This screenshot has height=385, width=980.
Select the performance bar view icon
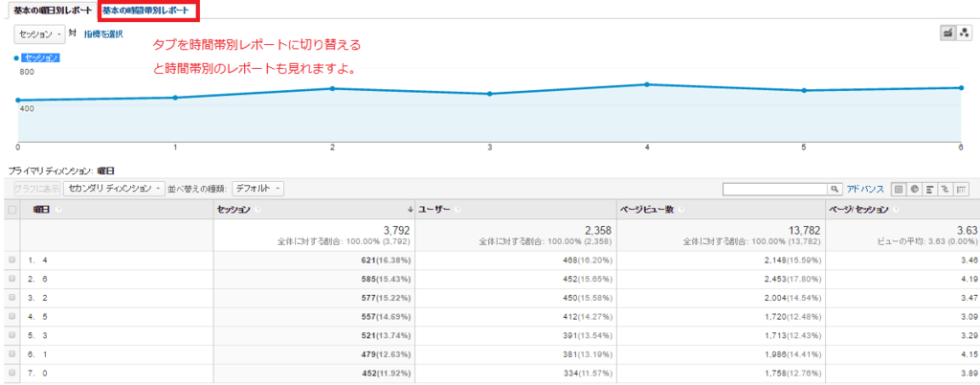point(930,189)
